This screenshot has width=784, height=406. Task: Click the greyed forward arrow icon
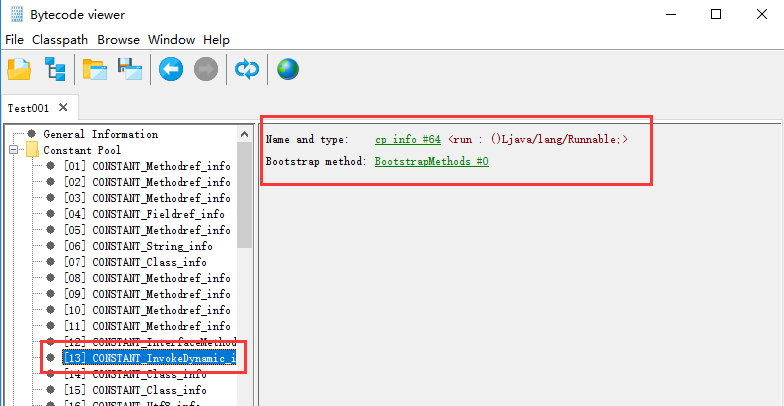206,69
